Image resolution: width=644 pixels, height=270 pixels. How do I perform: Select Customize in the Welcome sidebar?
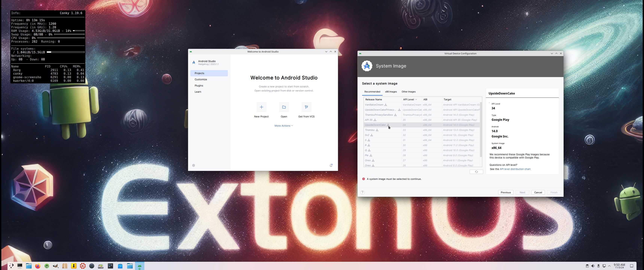click(209, 79)
